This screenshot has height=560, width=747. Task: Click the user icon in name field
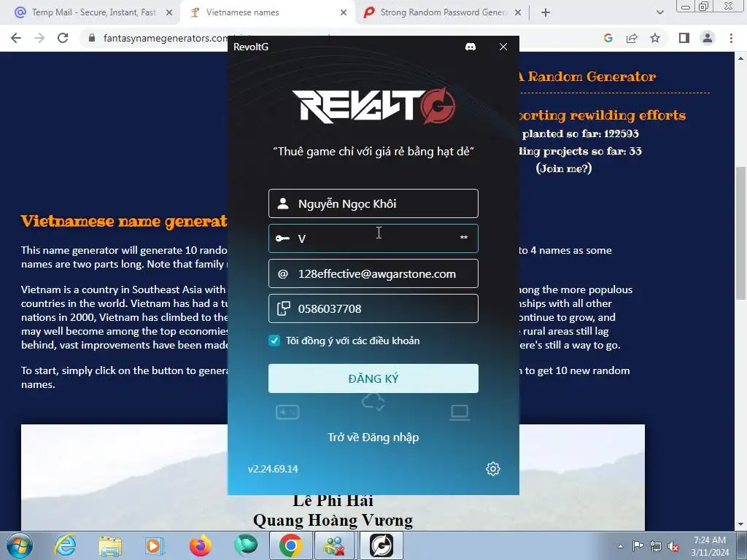pos(283,204)
